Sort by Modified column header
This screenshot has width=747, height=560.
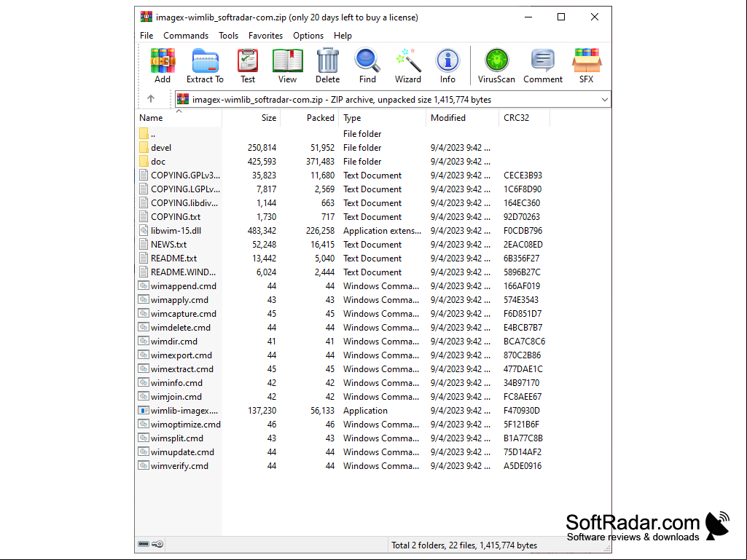tap(463, 118)
